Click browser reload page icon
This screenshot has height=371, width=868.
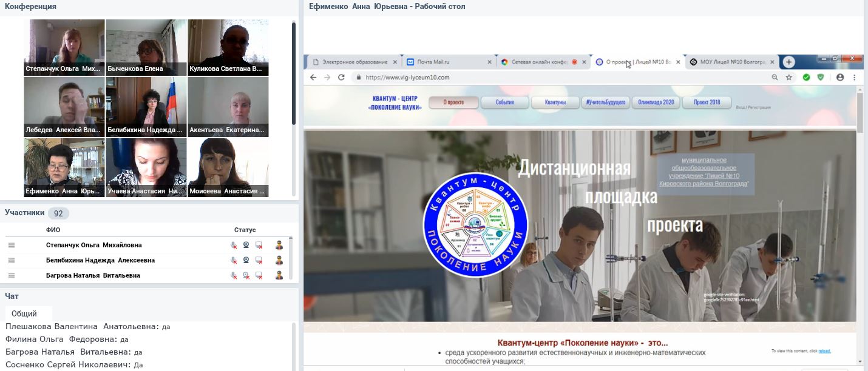(x=341, y=78)
